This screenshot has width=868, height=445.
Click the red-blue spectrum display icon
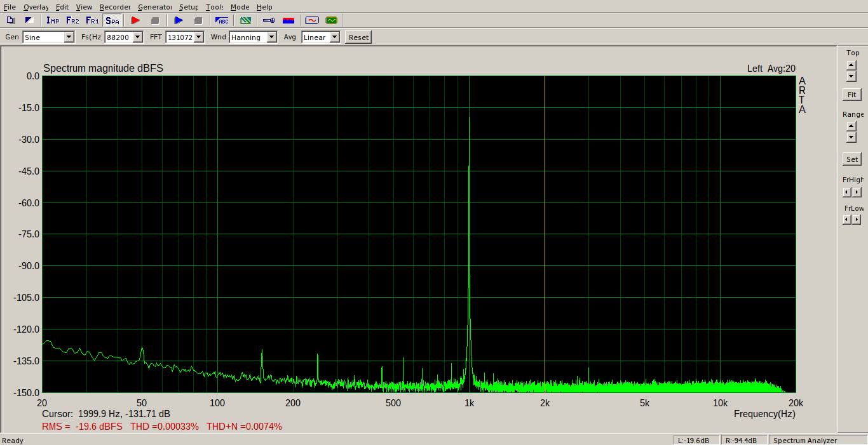click(x=288, y=20)
